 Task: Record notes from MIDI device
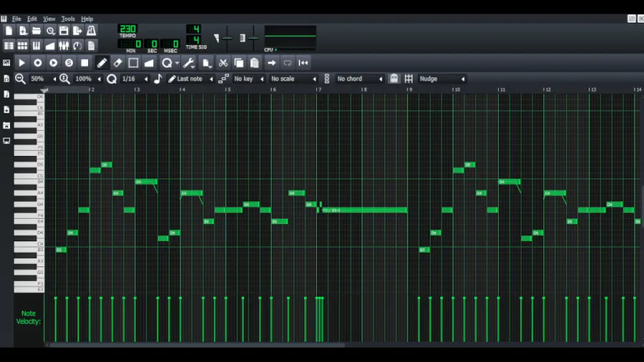37,63
